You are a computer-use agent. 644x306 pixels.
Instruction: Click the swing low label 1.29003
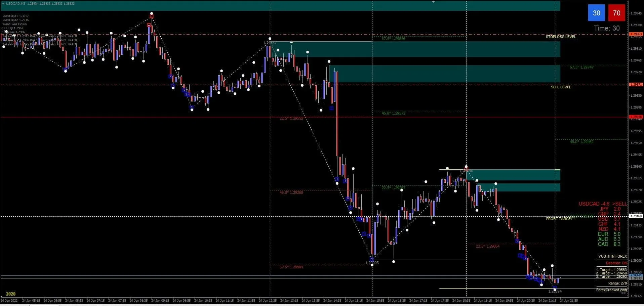tap(372, 263)
